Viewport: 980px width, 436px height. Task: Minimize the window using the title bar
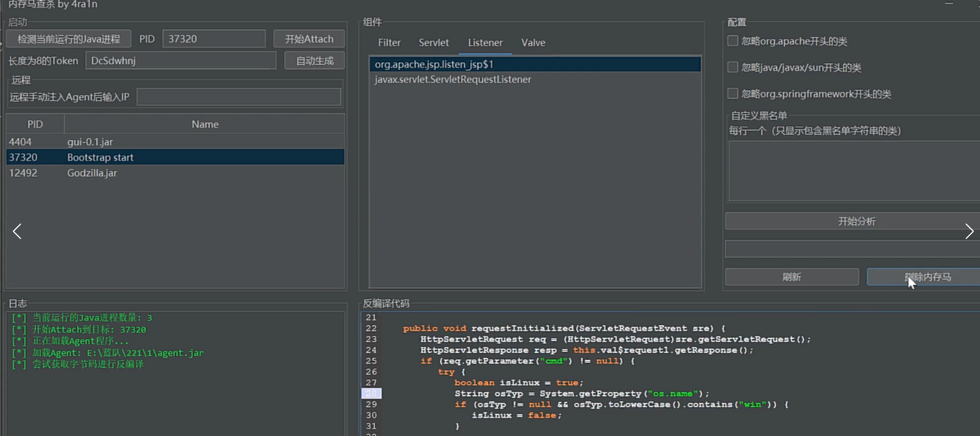coord(949,4)
